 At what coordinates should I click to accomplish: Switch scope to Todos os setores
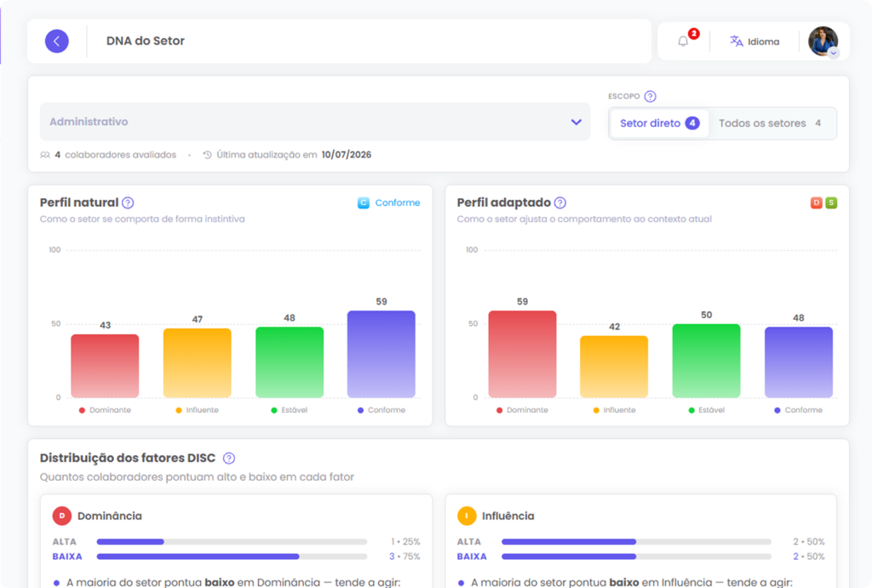point(770,123)
